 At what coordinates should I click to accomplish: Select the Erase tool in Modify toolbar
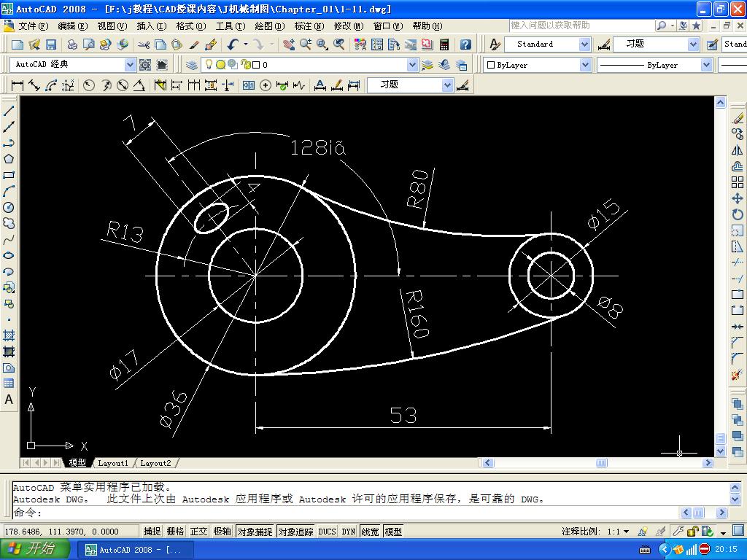(738, 117)
